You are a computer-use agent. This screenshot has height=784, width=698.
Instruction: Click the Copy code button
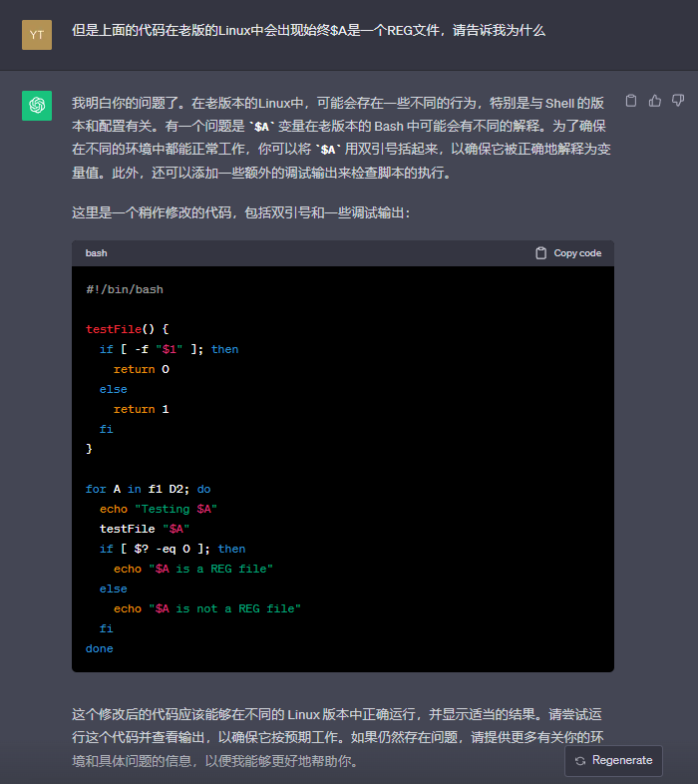coord(568,253)
